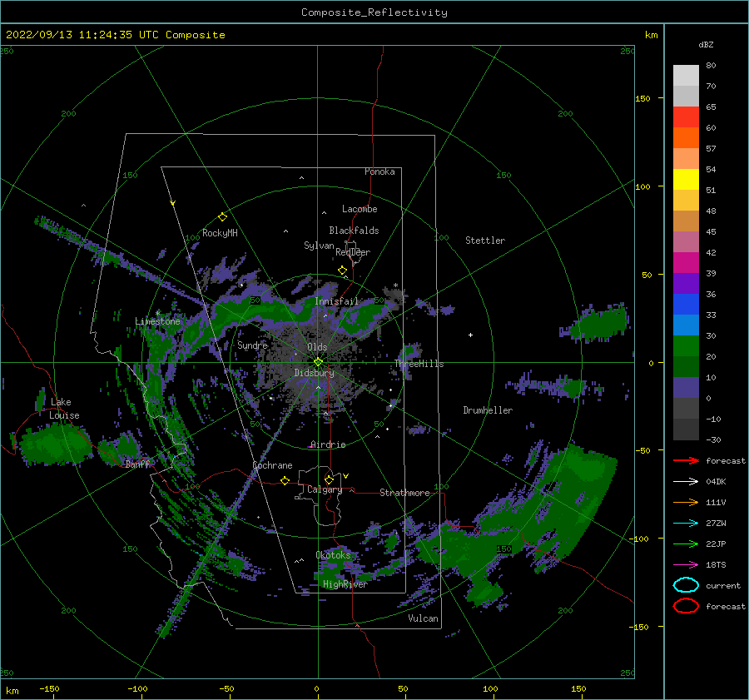The width and height of the screenshot is (749, 700).
Task: Click the green 22JP arrow in the legend
Action: 686,544
